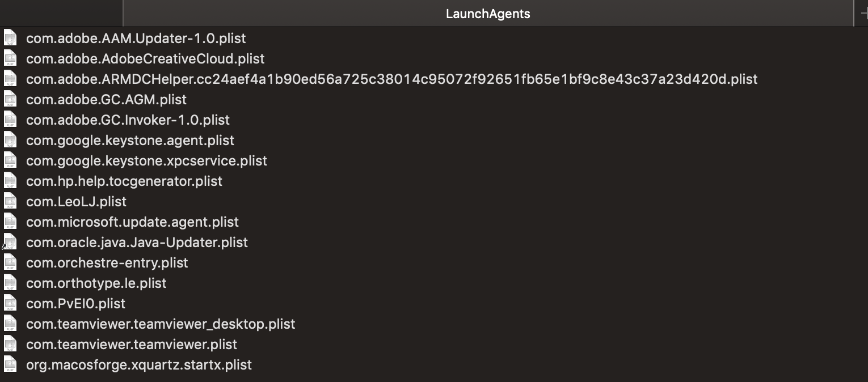This screenshot has width=868, height=382.
Task: Click the com.adobe.AAM.Updater-1.0.plist file icon
Action: [10, 39]
